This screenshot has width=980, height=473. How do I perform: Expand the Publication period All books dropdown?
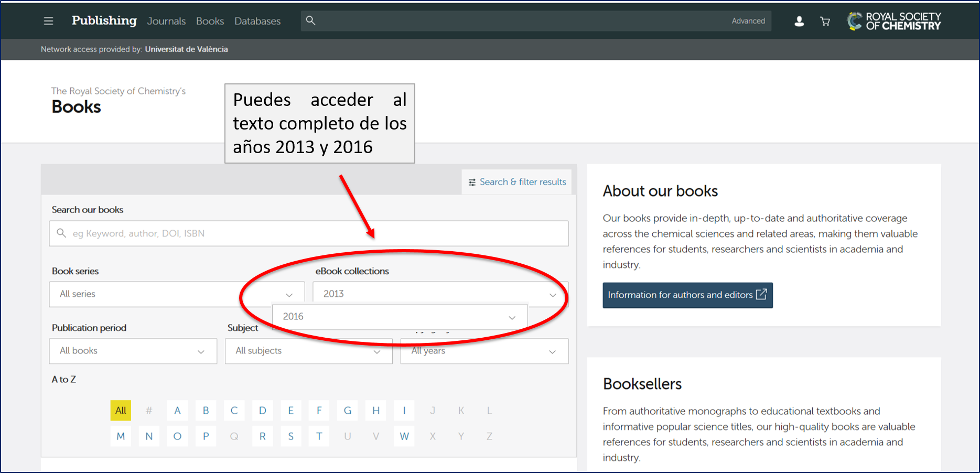click(133, 351)
